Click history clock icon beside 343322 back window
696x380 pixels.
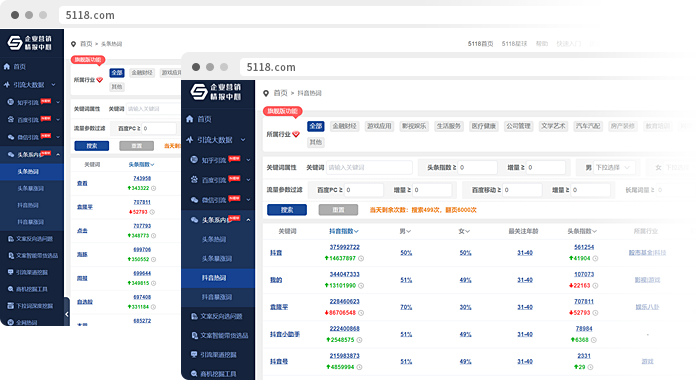click(154, 188)
